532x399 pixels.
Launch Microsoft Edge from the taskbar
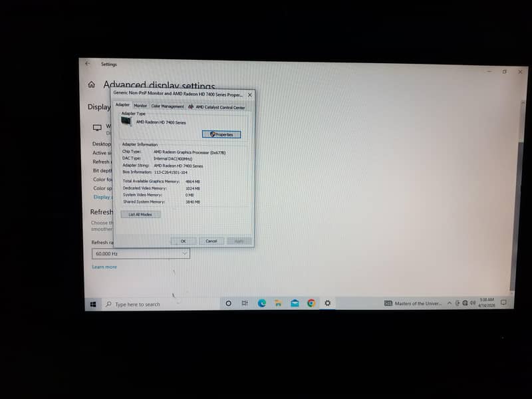point(261,303)
